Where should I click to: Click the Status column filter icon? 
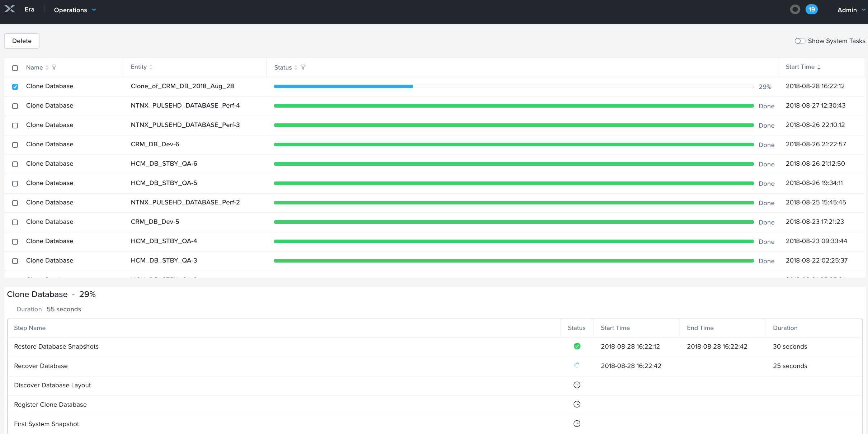pyautogui.click(x=303, y=67)
